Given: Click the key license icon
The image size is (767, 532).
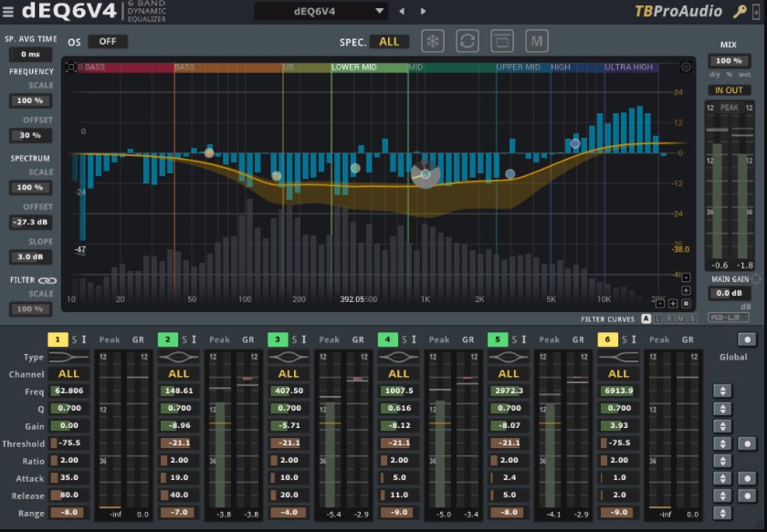Looking at the screenshot, I should tap(739, 11).
